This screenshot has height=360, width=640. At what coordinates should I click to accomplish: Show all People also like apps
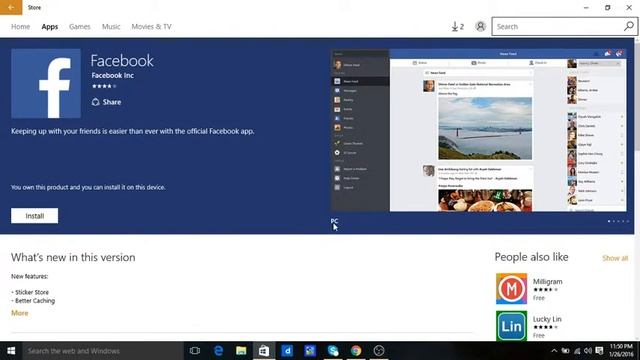tap(615, 258)
